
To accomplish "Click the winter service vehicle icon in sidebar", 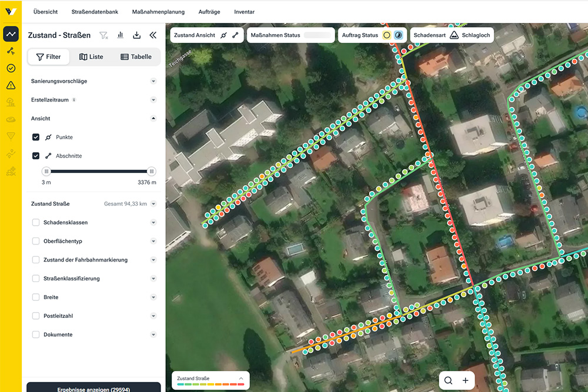I will click(11, 171).
